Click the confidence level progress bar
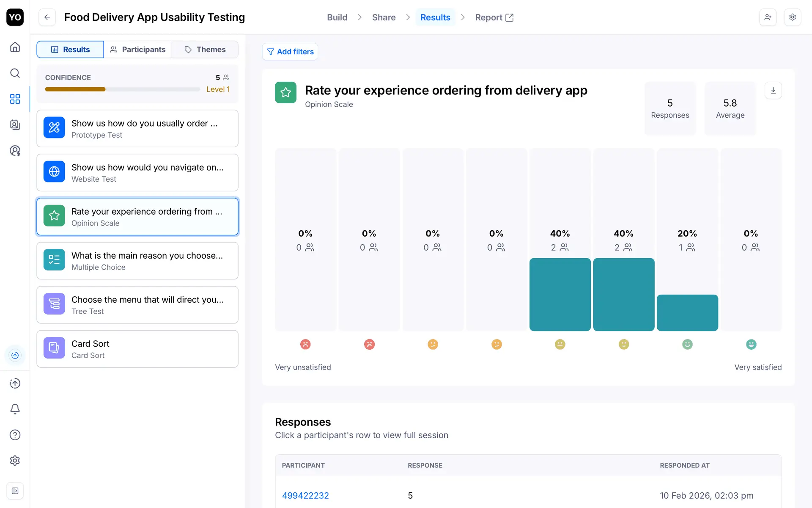Screen dimensions: 812x508 point(122,89)
